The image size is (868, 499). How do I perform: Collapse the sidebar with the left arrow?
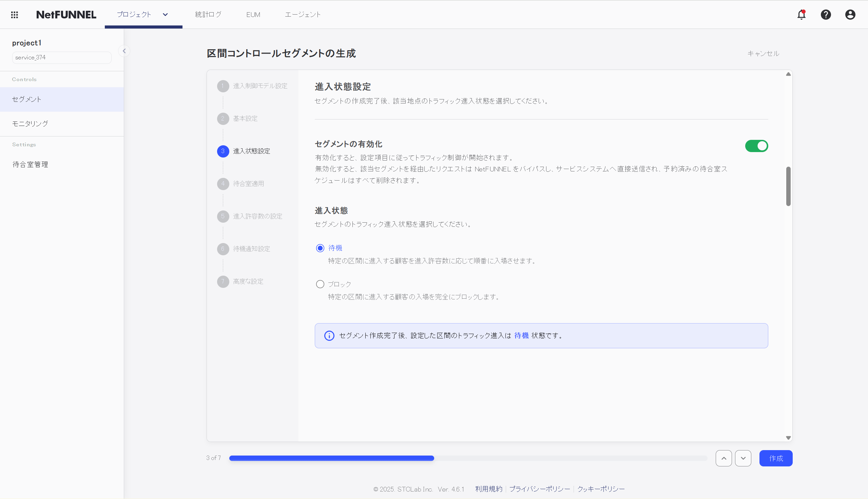[124, 51]
